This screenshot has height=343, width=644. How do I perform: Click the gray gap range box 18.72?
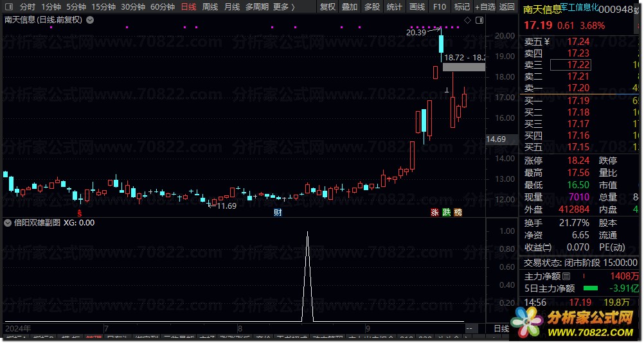464,66
